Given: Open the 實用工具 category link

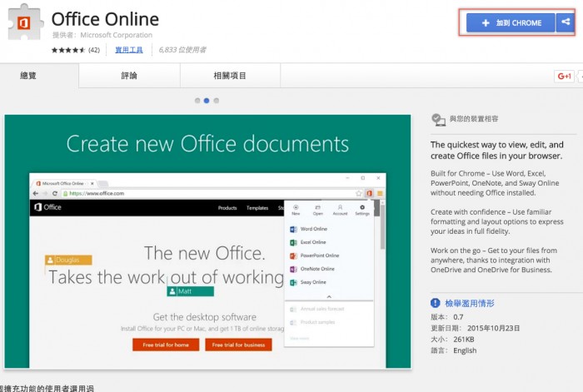Looking at the screenshot, I should click(129, 50).
